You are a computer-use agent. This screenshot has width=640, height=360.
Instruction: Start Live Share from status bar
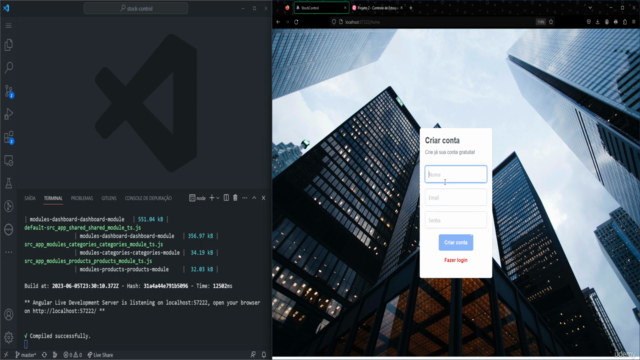100,355
